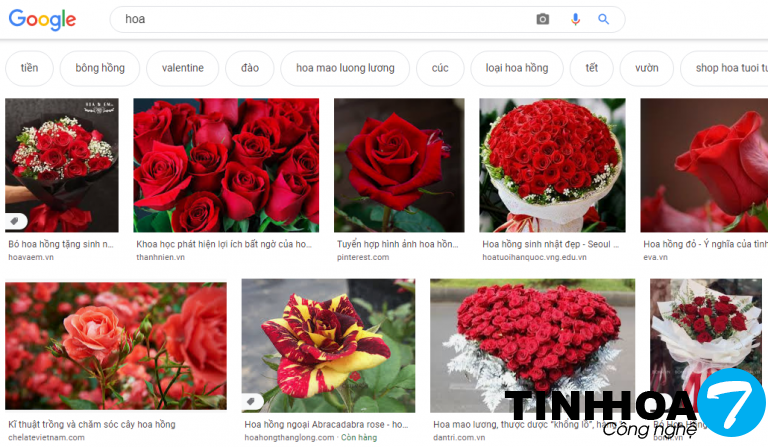Select the 'bông hồng' filter chip
Viewport: 768px width, 447px height.
point(100,68)
